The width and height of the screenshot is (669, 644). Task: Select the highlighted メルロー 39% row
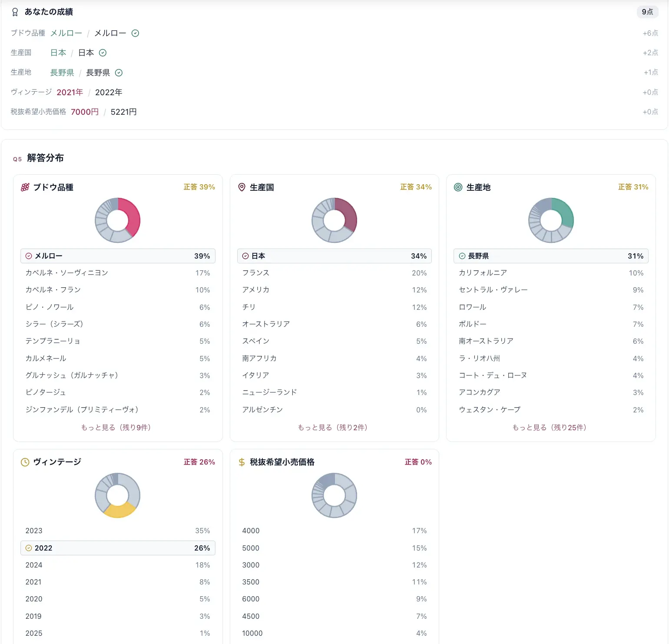pos(118,256)
